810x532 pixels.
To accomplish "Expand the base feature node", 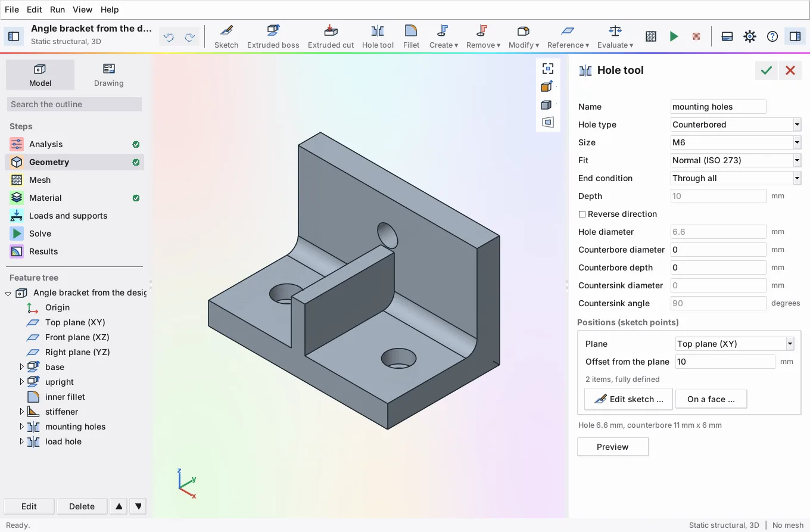I will [22, 367].
